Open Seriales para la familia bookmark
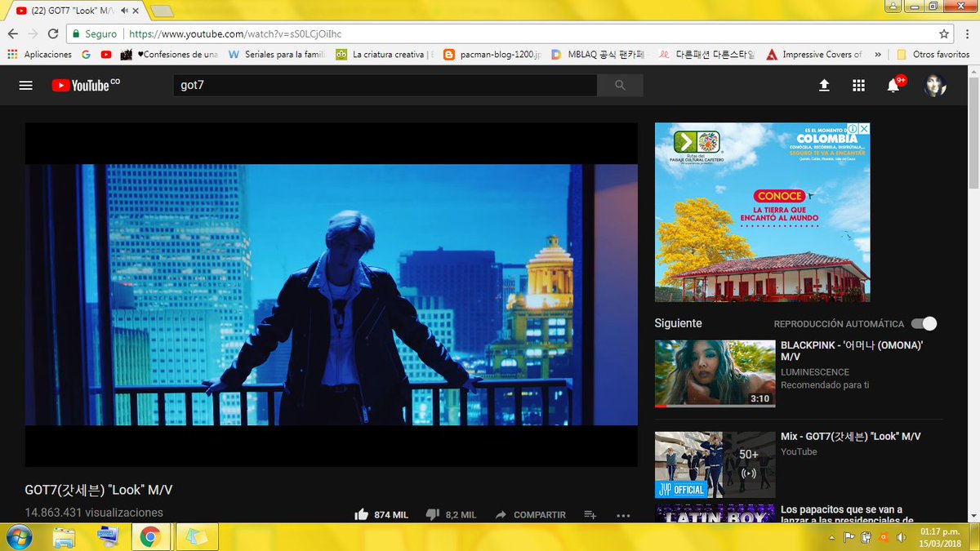Viewport: 980px width, 551px height. point(277,55)
